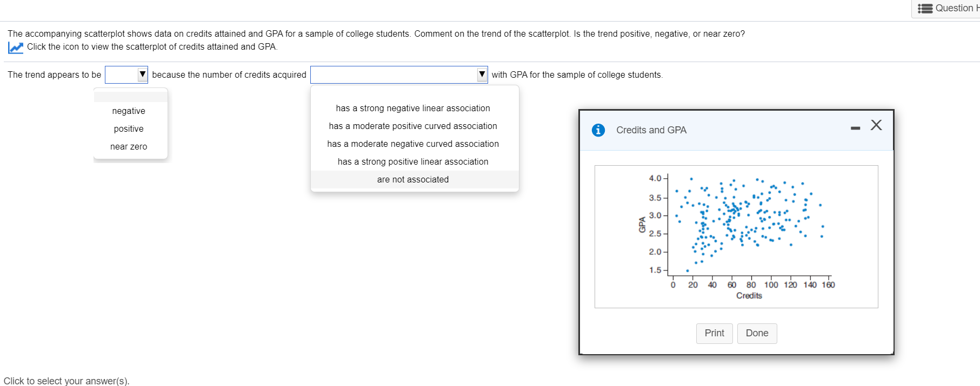Select 'negative' from the trend options

click(128, 111)
